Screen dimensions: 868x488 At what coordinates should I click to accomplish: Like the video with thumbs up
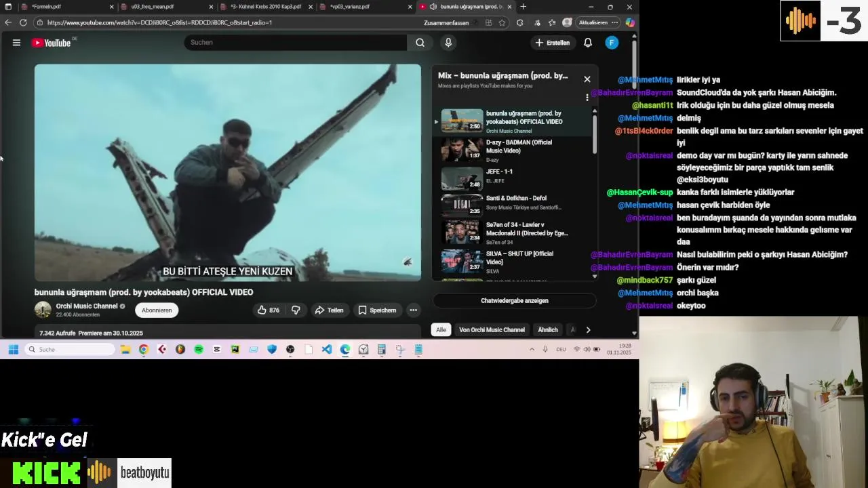(268, 310)
